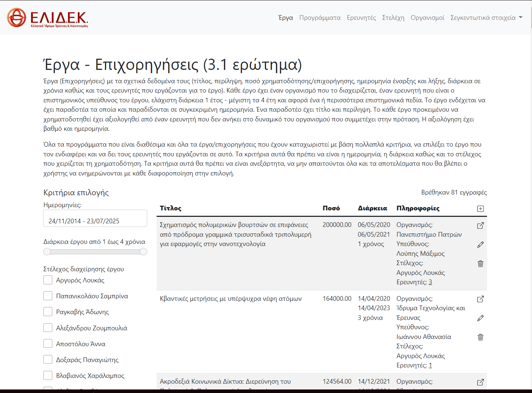Click the Πανεπιστήμιο Πατρών organization text
The width and height of the screenshot is (532, 393).
click(x=429, y=235)
